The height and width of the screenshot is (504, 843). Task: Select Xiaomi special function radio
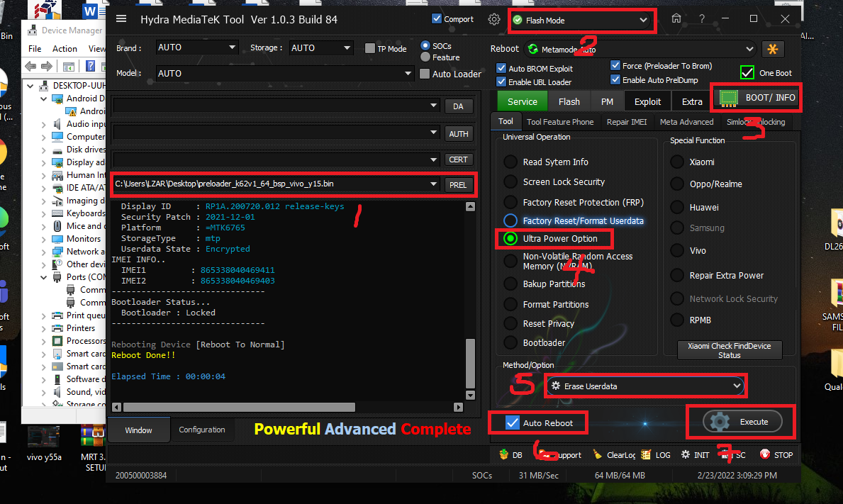[x=677, y=162]
